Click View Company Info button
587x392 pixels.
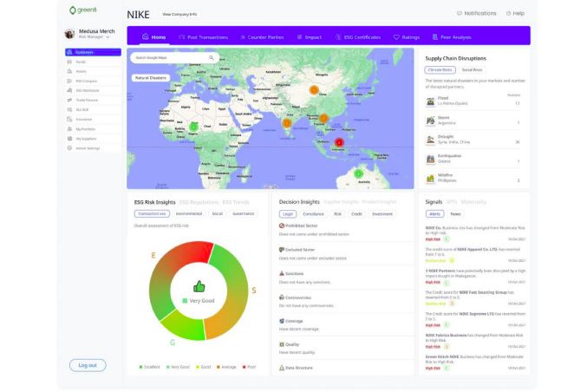point(179,14)
